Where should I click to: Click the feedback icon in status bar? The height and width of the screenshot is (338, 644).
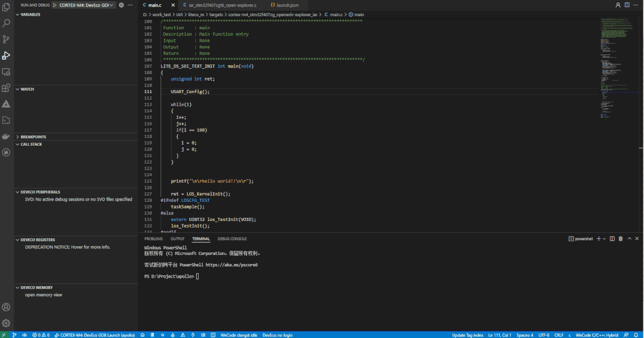[x=626, y=335]
